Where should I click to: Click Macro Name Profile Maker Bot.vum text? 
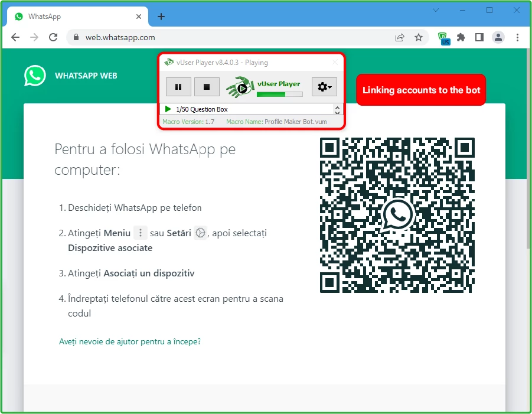click(276, 122)
